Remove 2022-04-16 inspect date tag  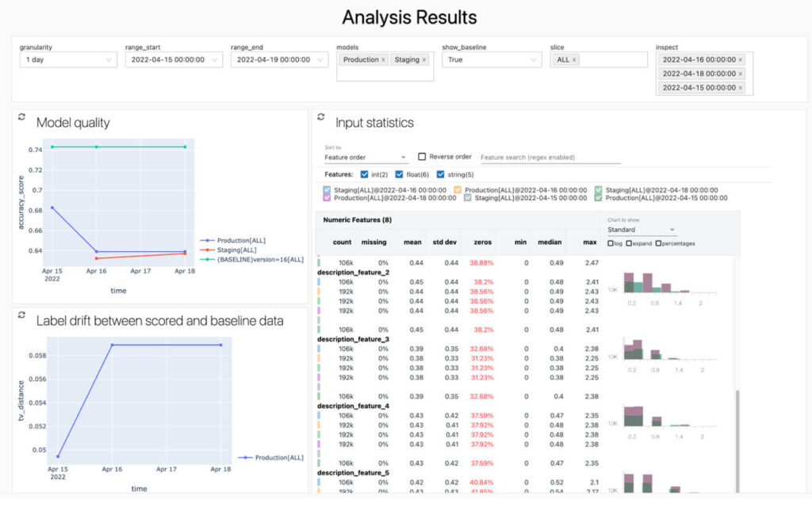(741, 60)
